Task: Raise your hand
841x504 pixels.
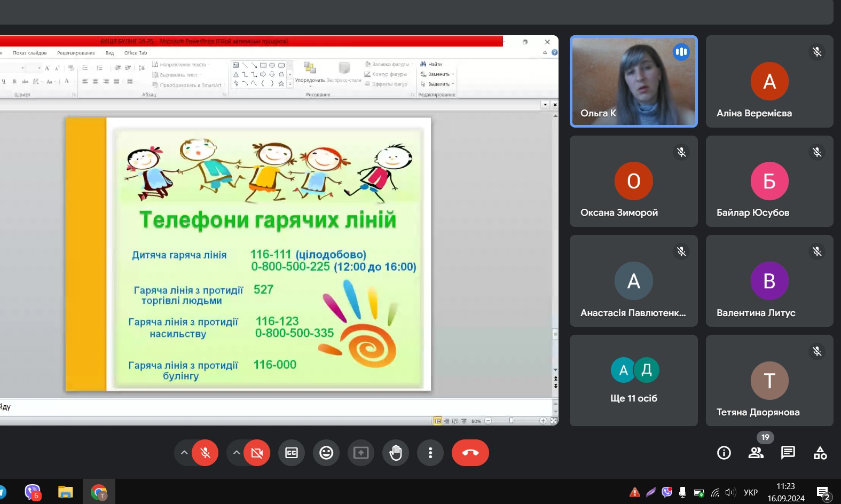Action: coord(396,453)
